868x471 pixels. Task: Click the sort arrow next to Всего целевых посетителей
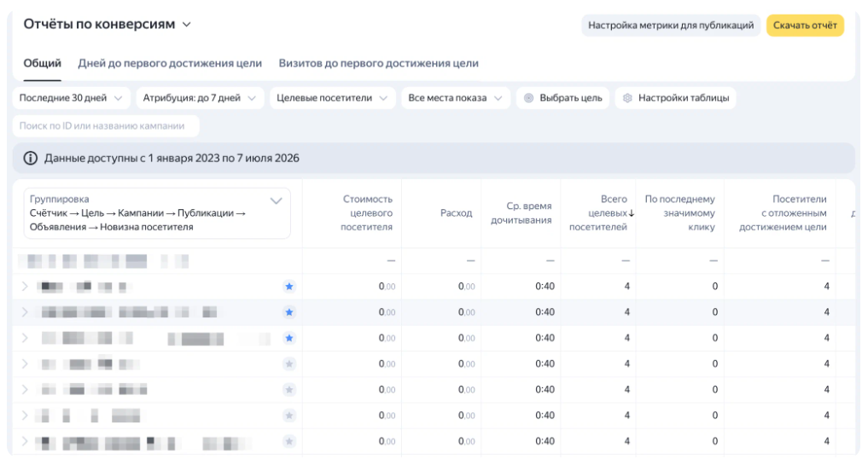(631, 213)
